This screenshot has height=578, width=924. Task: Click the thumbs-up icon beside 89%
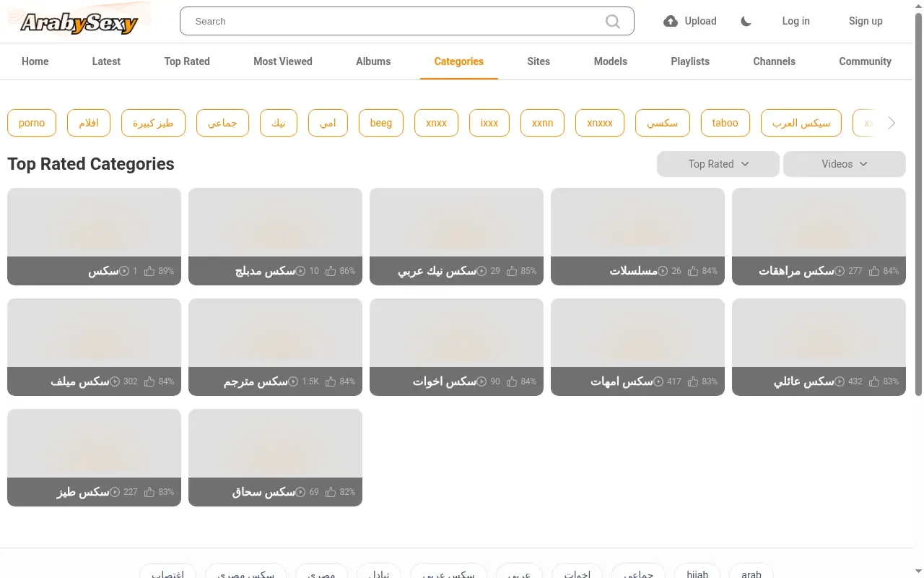(x=149, y=271)
